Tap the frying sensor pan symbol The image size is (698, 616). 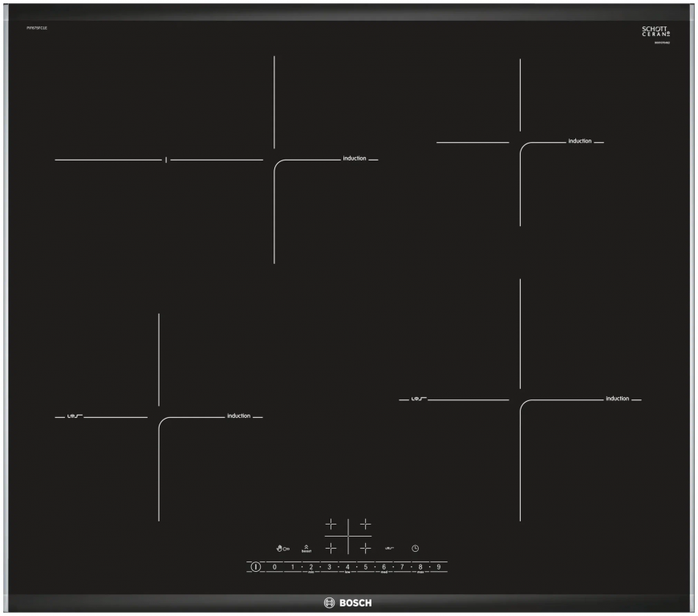[x=388, y=548]
